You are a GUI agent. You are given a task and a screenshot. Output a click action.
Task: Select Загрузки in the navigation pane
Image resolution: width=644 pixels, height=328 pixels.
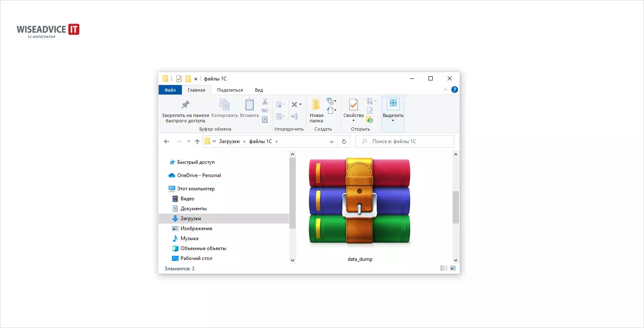[x=224, y=219]
